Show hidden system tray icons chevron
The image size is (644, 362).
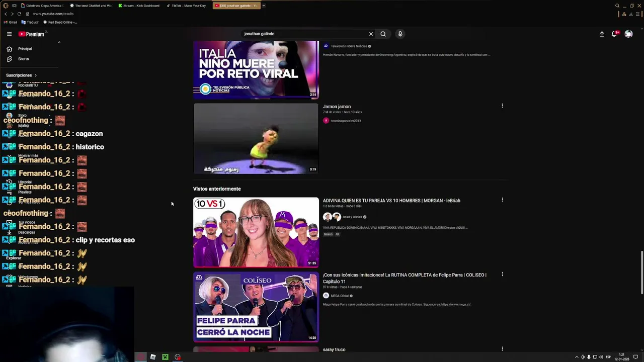coord(577,357)
